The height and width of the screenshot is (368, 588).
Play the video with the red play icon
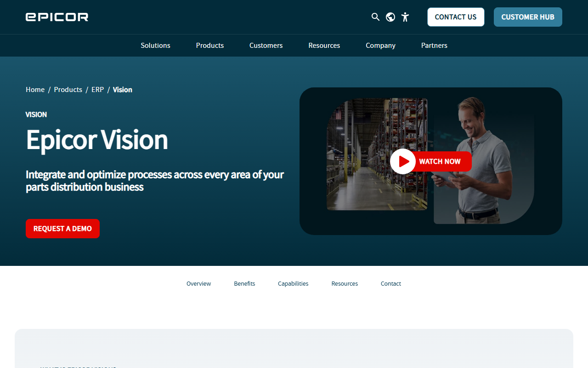403,161
